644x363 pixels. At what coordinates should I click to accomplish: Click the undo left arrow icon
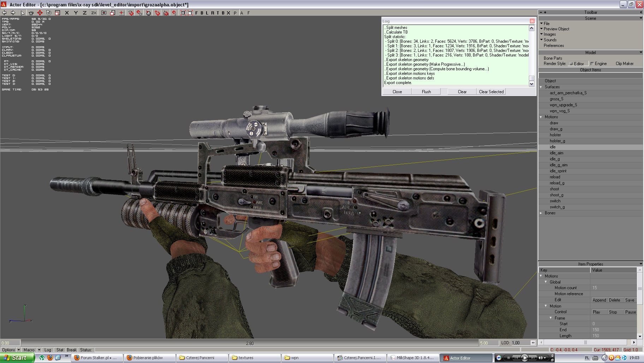[5, 13]
